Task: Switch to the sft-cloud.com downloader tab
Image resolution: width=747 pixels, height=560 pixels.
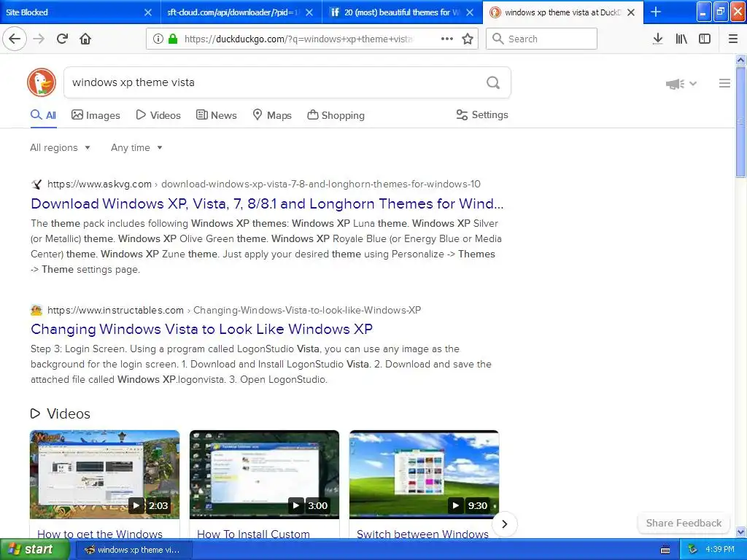Action: pos(234,12)
